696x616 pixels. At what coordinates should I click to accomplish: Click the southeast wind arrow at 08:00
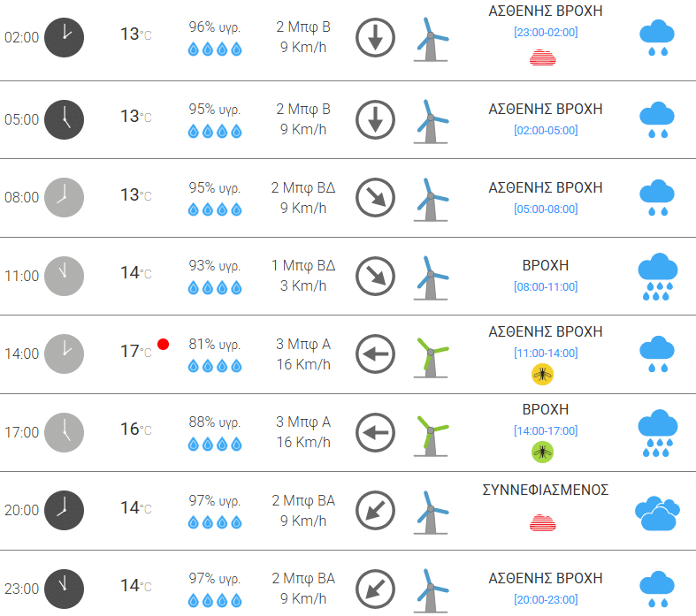[x=376, y=197]
